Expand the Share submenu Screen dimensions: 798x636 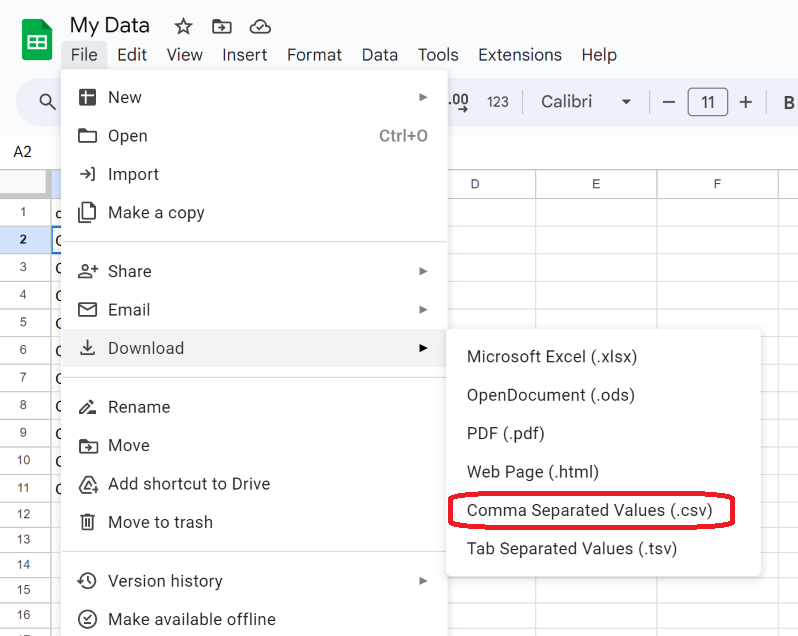(254, 271)
